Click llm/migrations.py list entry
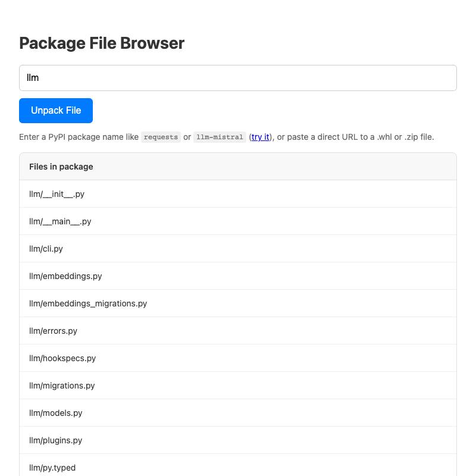Viewport: 476px width, 476px height. 62,386
